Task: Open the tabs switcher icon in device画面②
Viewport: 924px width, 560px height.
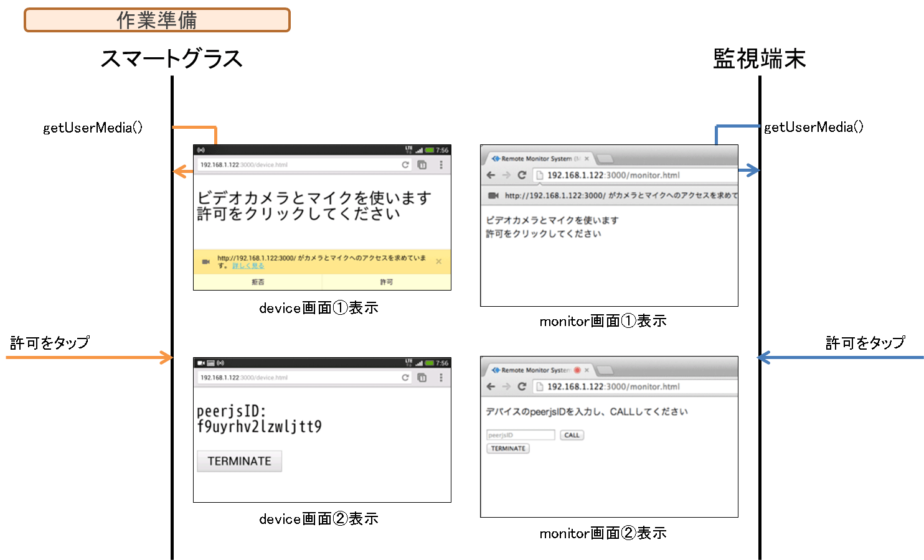Action: [422, 378]
